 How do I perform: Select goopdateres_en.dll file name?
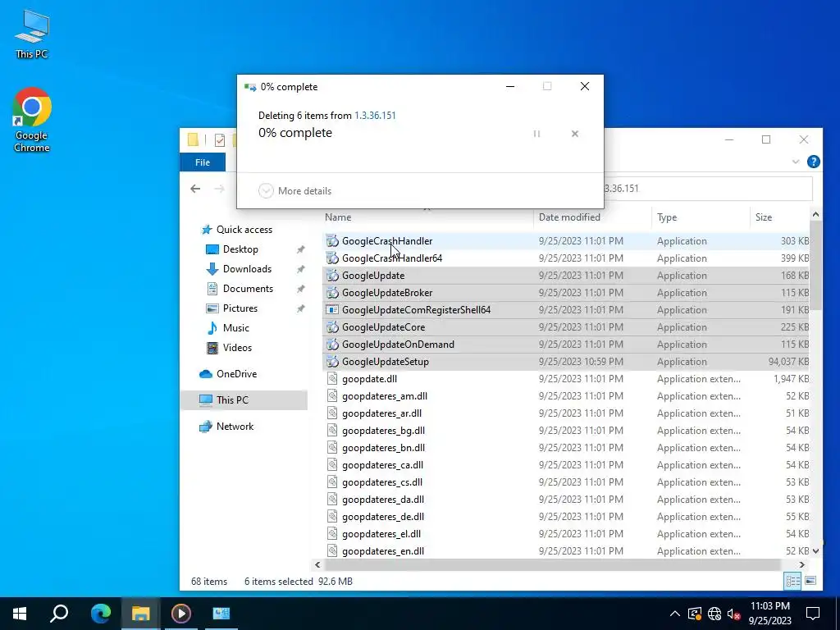[x=383, y=550]
